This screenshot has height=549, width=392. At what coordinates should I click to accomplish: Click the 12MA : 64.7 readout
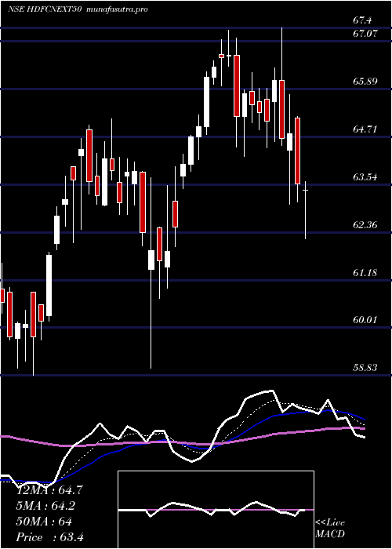coord(49,490)
